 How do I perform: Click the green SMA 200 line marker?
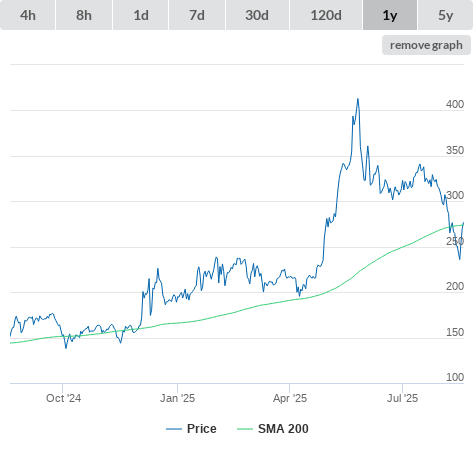[245, 429]
